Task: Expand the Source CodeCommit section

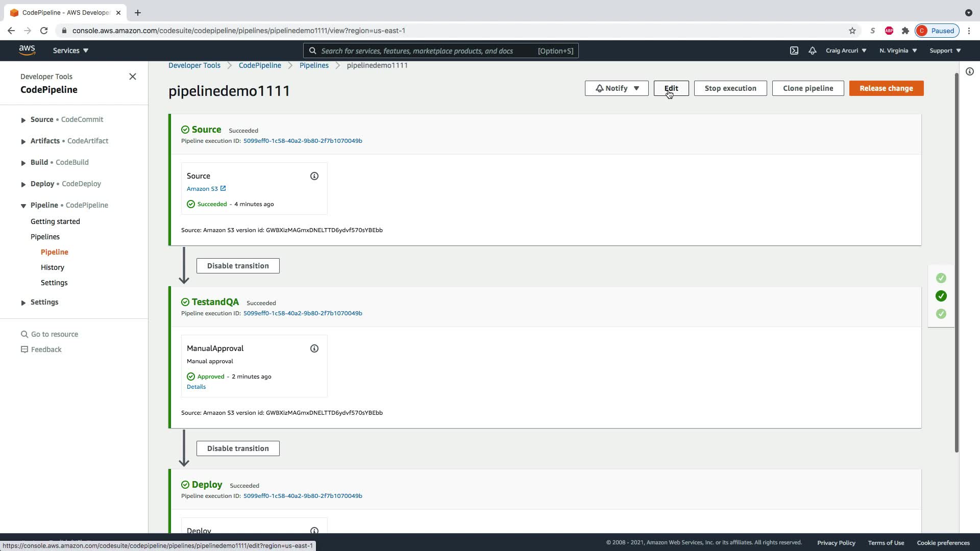Action: tap(23, 120)
